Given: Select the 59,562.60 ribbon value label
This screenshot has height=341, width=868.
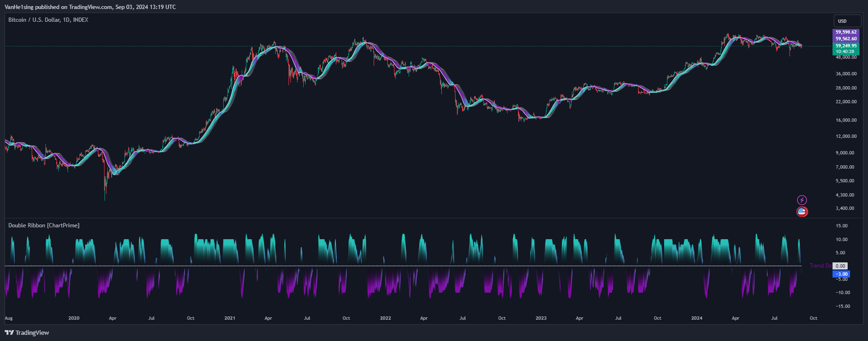Looking at the screenshot, I should (x=846, y=39).
